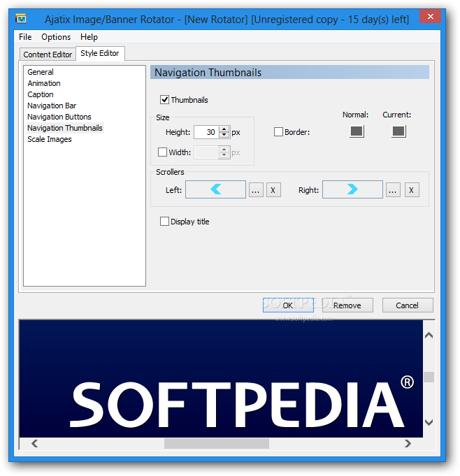Screen dimensions: 460x476
Task: Increase Height value with up spinner
Action: coord(224,129)
